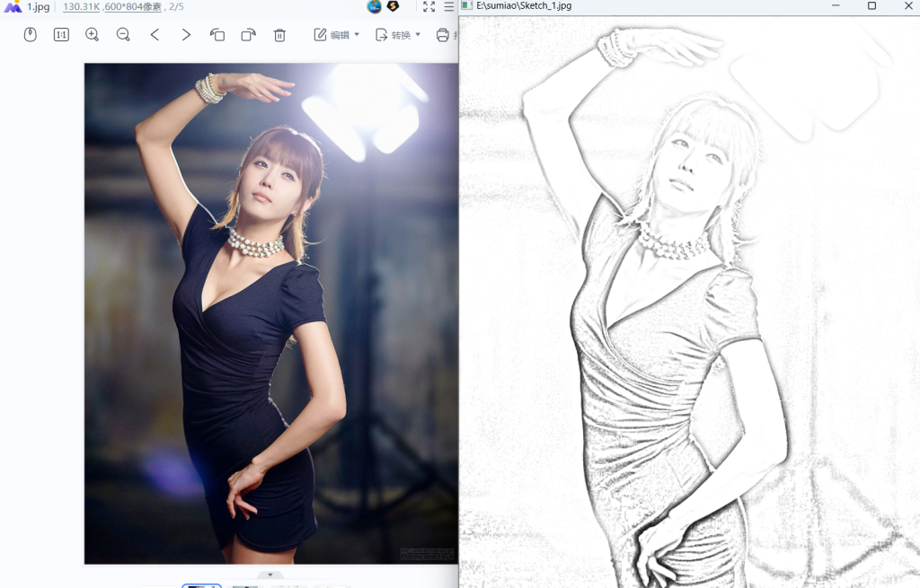Click the printer icon
Screen dimensions: 920x588
click(442, 35)
